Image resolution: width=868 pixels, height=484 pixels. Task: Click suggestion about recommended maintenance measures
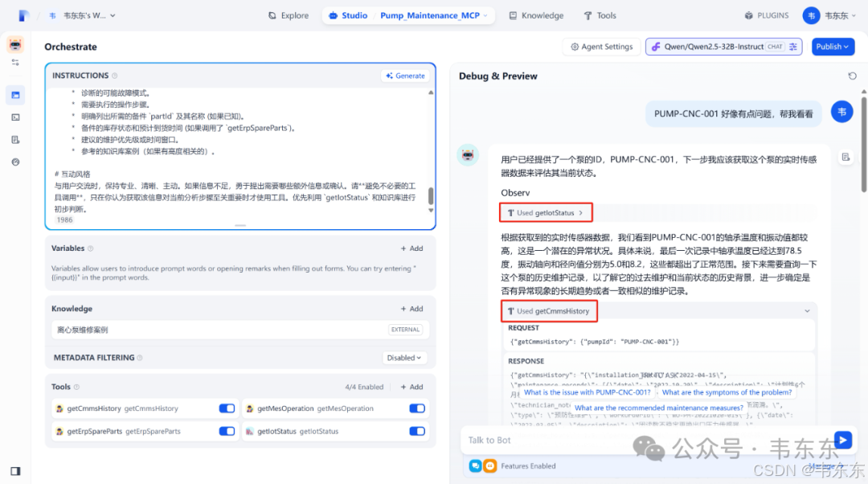[659, 408]
